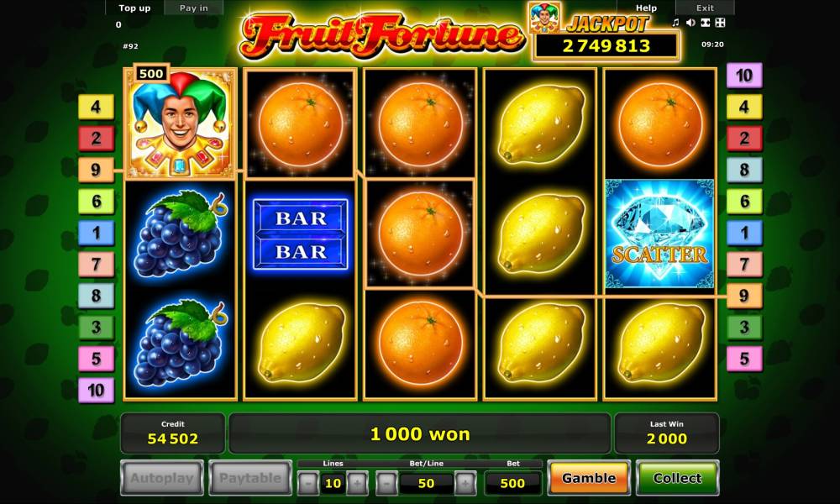Click the diamond Scatter symbol

(x=659, y=234)
